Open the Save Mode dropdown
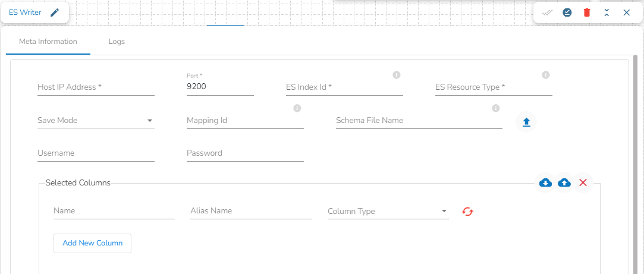 pyautogui.click(x=96, y=121)
